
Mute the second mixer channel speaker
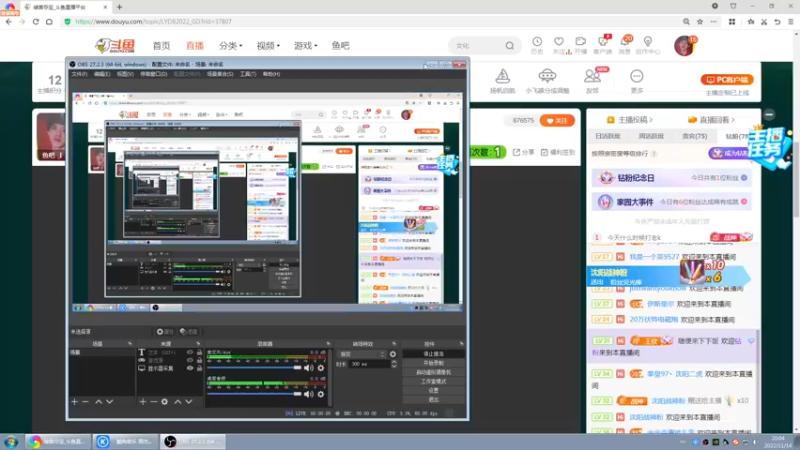[x=309, y=394]
